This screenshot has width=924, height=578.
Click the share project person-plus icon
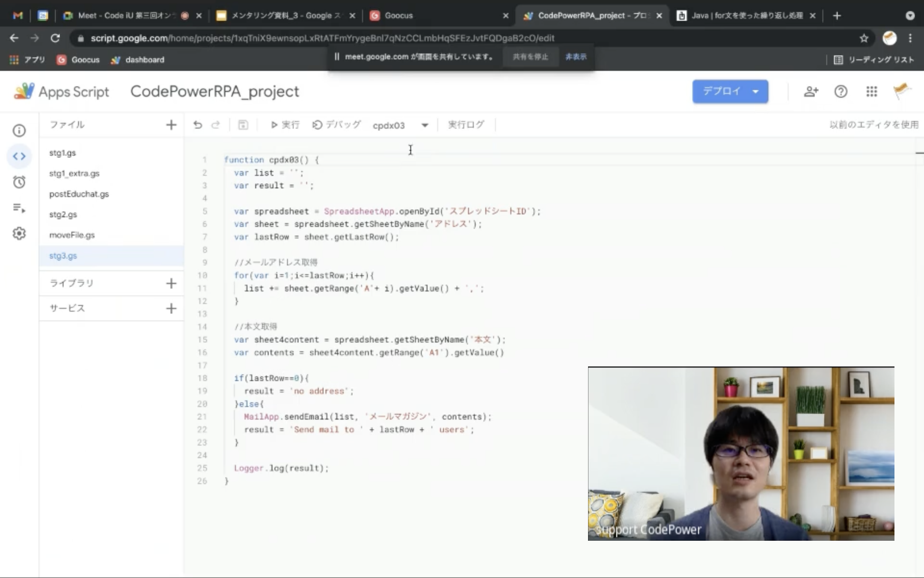click(x=811, y=92)
